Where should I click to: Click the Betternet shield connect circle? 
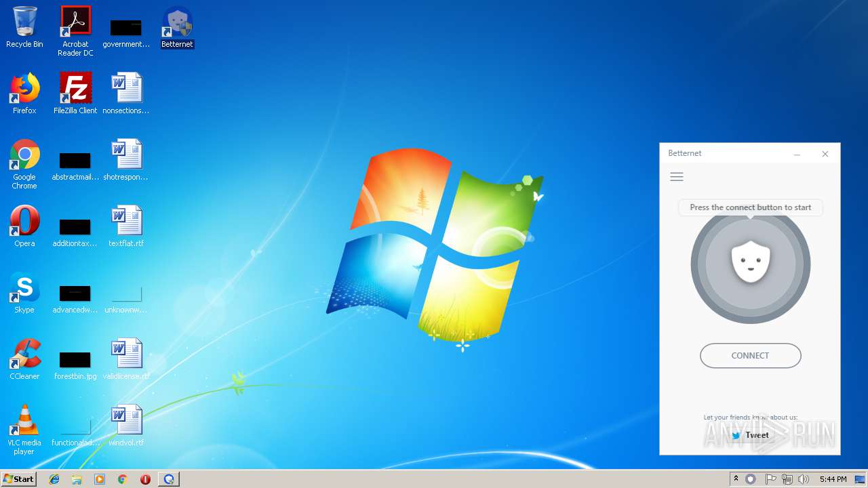751,264
